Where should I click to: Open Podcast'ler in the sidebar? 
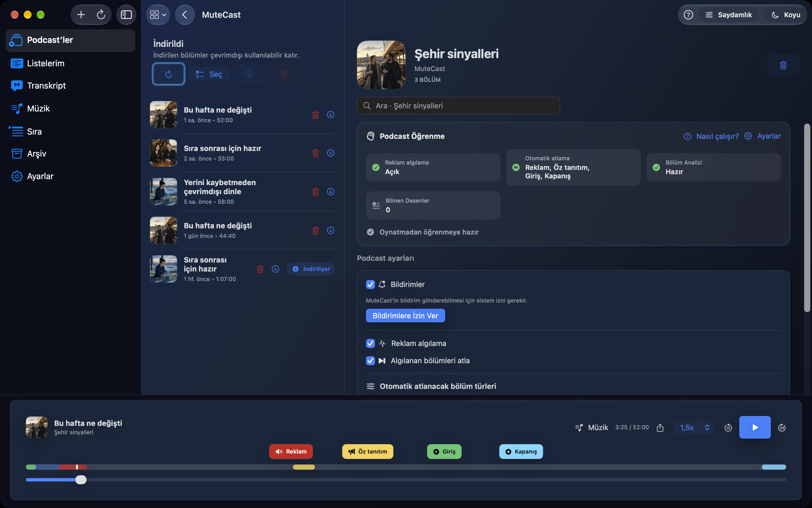[70, 40]
